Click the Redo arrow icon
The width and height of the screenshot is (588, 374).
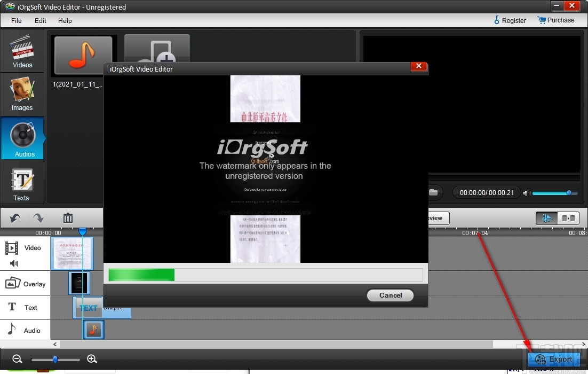pos(37,218)
